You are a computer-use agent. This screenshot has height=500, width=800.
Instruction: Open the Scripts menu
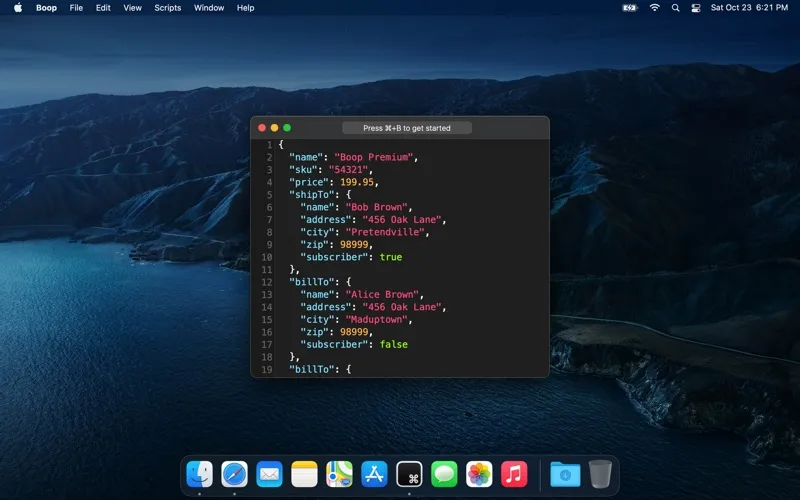pos(167,8)
